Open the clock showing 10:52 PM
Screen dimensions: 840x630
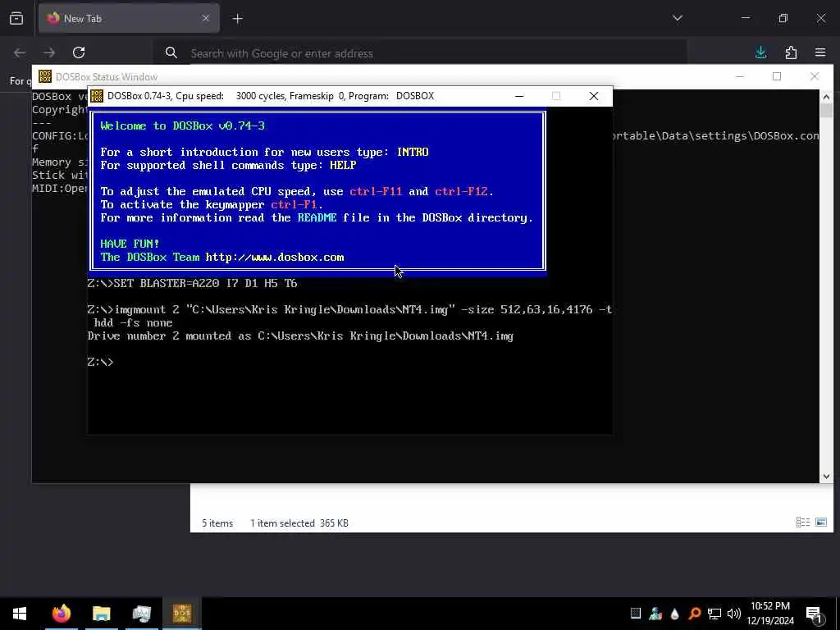(x=770, y=614)
